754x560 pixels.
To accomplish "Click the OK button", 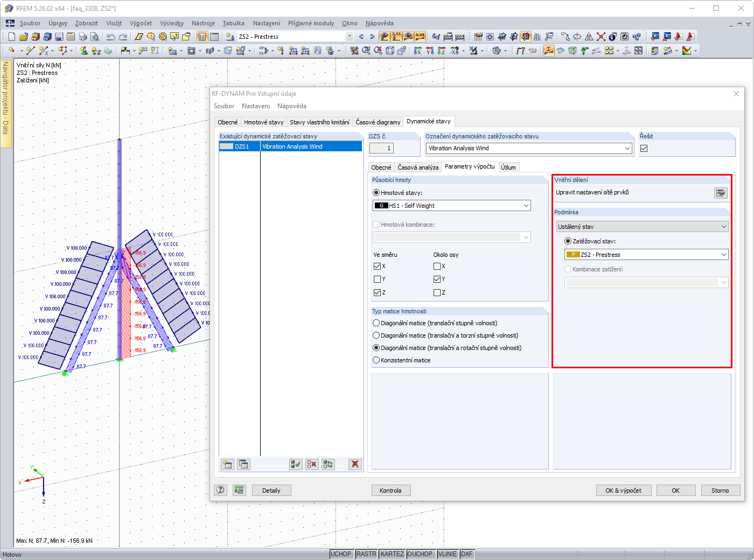I will [675, 491].
